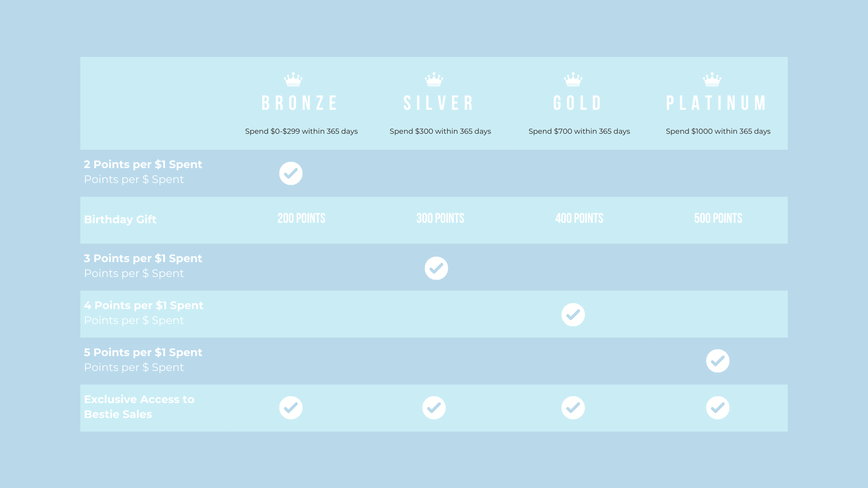Click Silver checkmark in Exclusive Access row
Screen dimensions: 868x488
(434, 408)
